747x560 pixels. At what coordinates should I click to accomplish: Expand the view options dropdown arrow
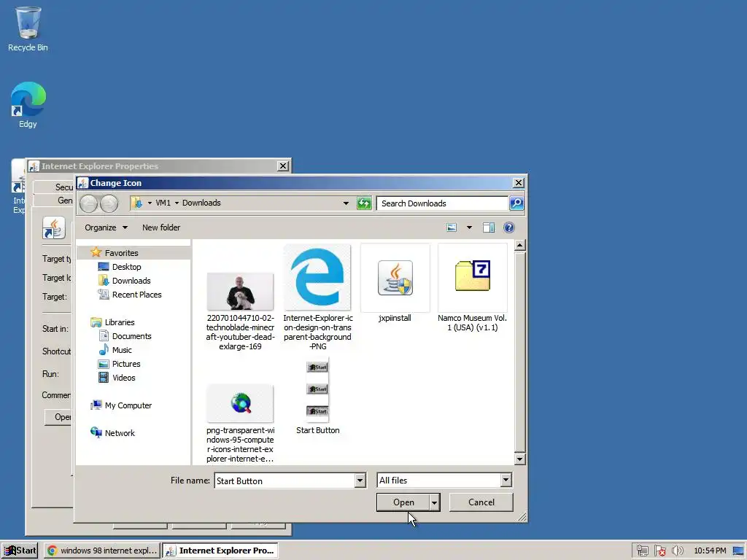click(469, 227)
